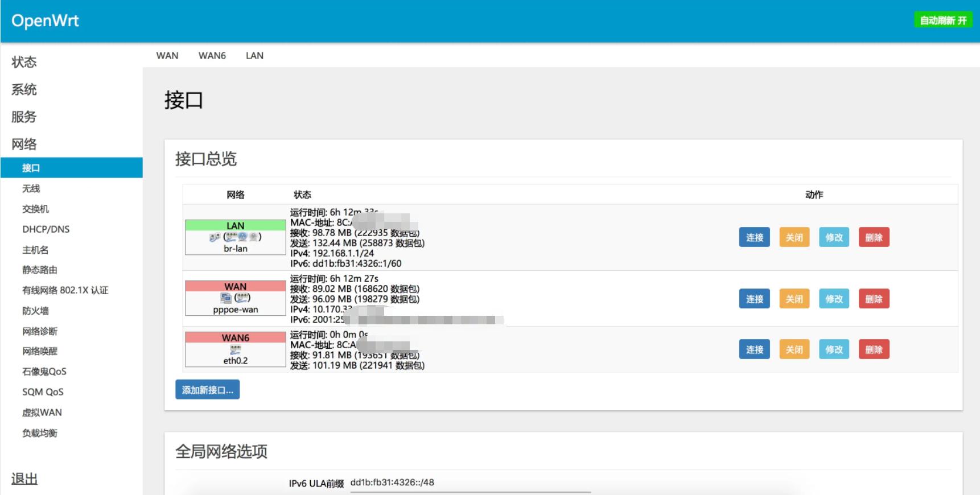This screenshot has width=980, height=495.
Task: Click 删除 for the LAN interface
Action: click(x=874, y=237)
